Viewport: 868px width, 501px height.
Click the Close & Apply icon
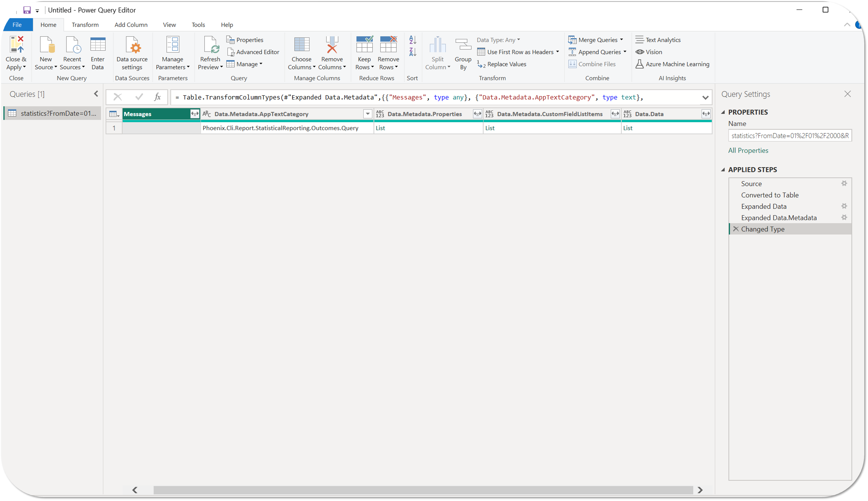[x=16, y=45]
